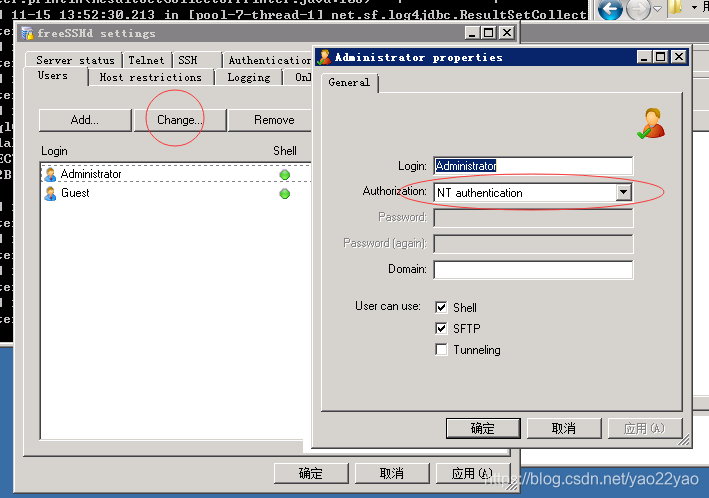Image resolution: width=709 pixels, height=498 pixels.
Task: Click the Administrator user icon in list
Action: tap(50, 174)
